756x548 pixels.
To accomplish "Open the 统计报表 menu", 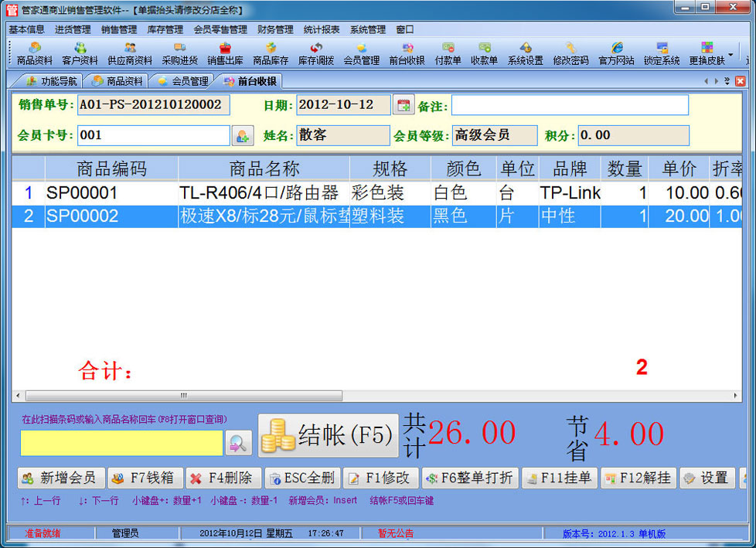I will pos(322,29).
